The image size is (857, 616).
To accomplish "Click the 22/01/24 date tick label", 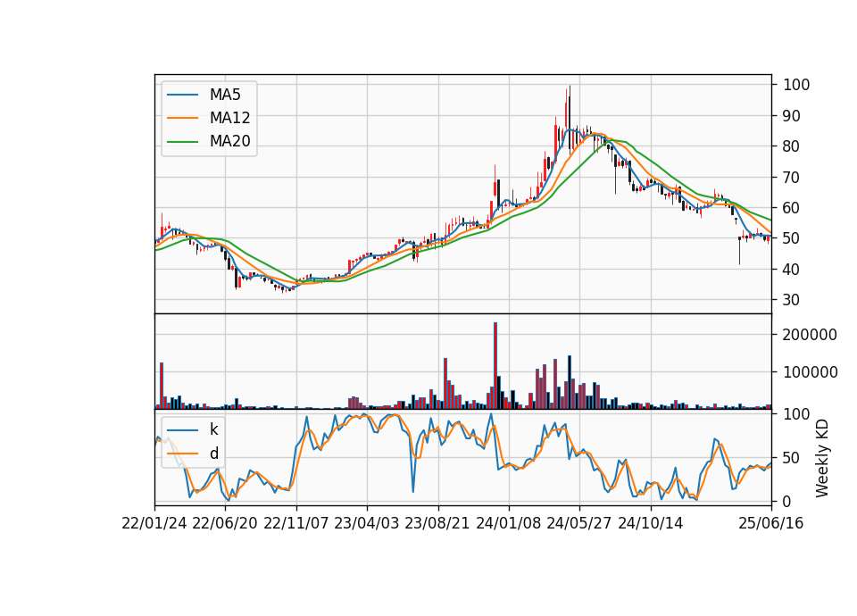I will point(154,523).
